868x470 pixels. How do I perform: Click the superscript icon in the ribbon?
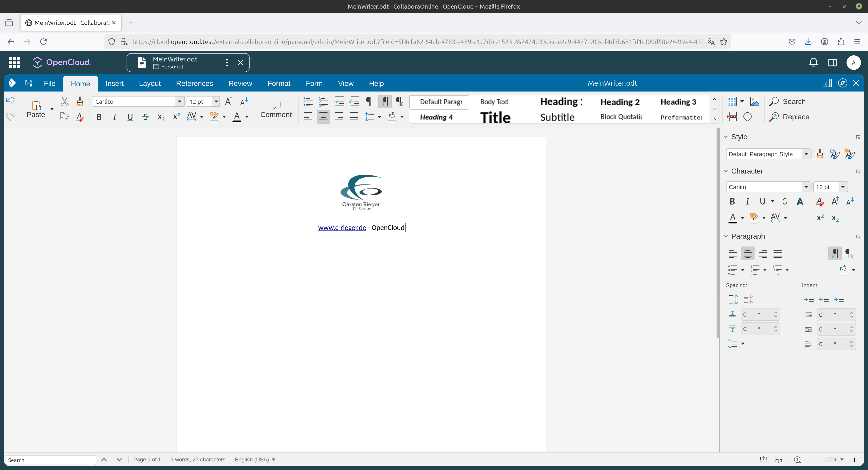point(176,117)
